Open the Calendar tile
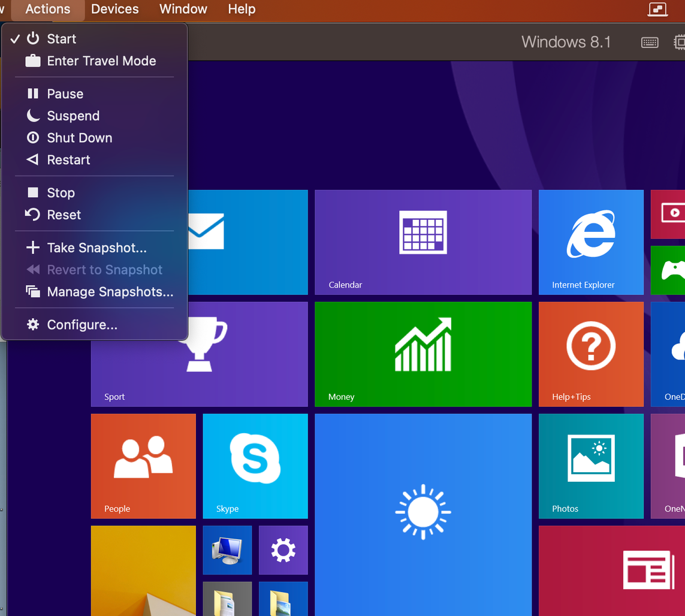685x616 pixels. 423,242
